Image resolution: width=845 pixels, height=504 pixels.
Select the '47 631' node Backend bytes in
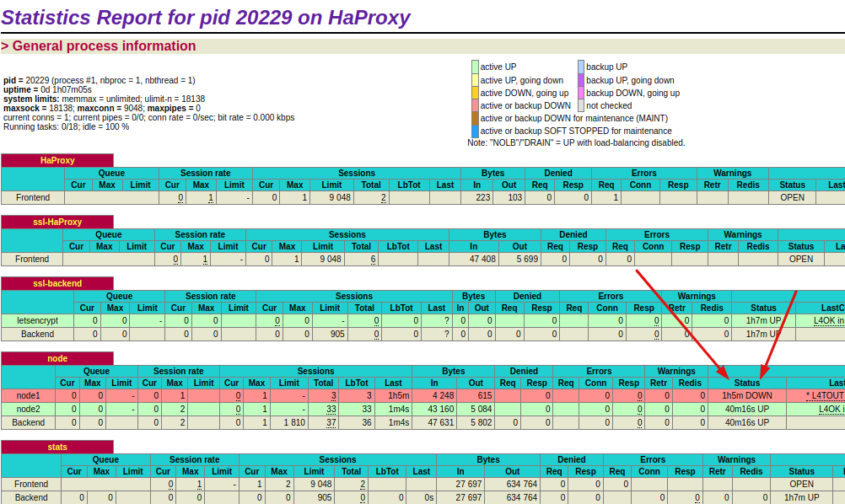(441, 423)
